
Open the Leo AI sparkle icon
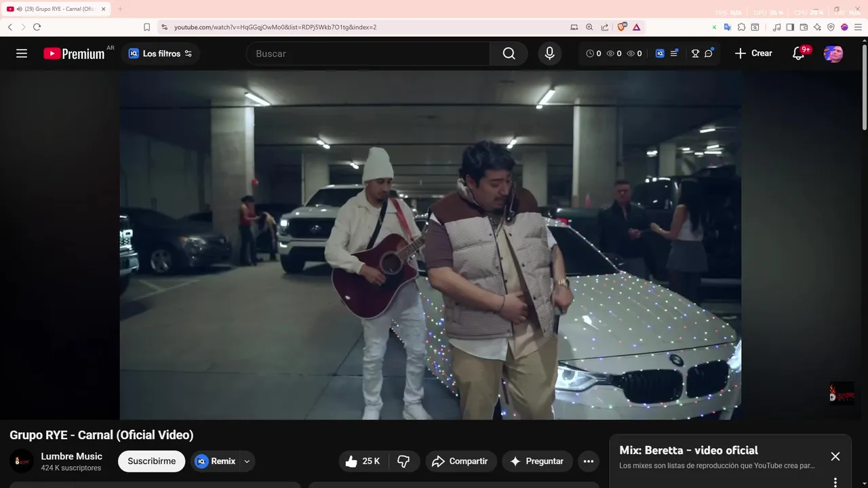click(817, 27)
